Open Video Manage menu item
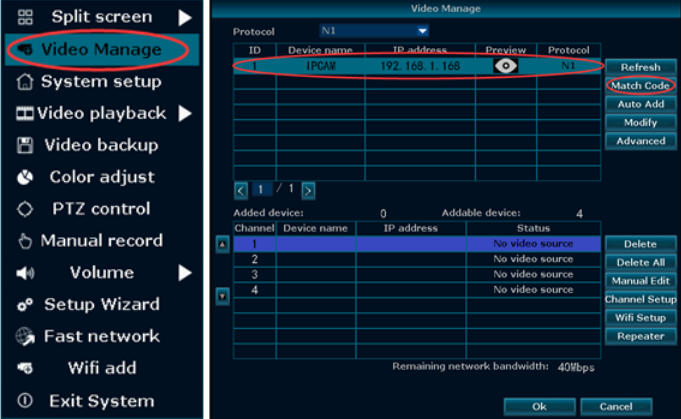Viewport: 681px width, 419px height. pyautogui.click(x=98, y=49)
